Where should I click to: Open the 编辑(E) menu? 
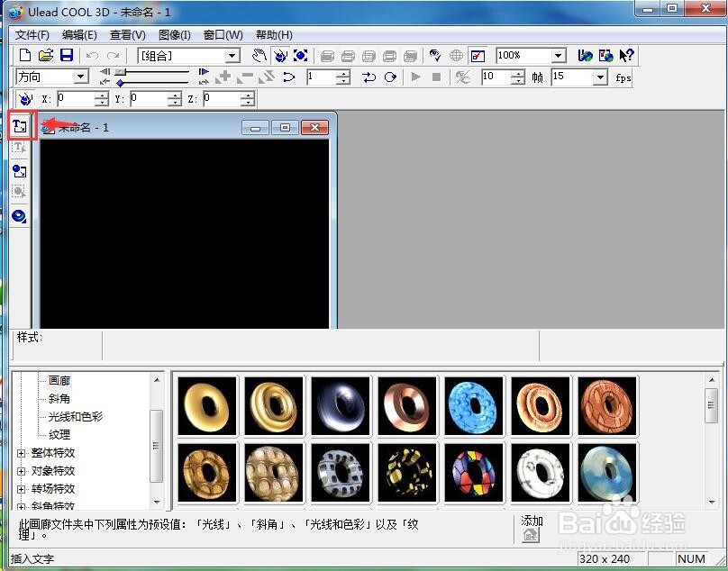pos(79,35)
